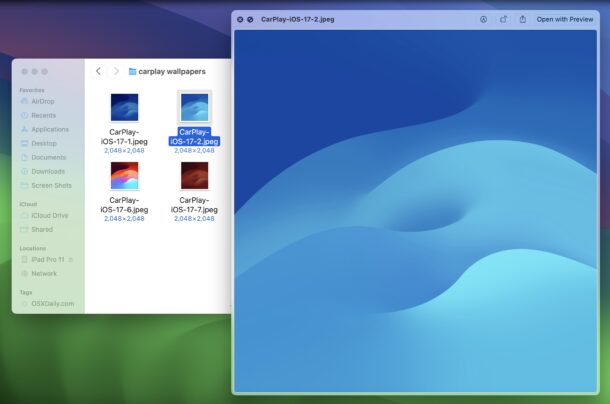This screenshot has height=404, width=610.
Task: Select the CarPlay-iOS-17-6.jpeg file
Action: click(x=124, y=176)
